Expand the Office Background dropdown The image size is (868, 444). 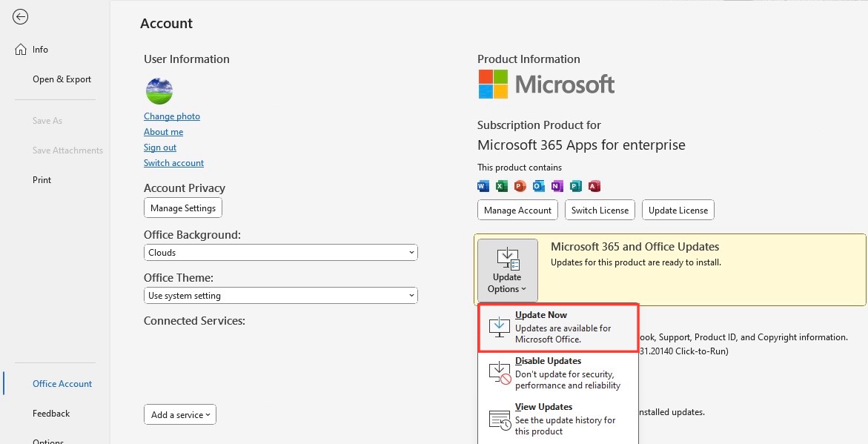coord(281,253)
